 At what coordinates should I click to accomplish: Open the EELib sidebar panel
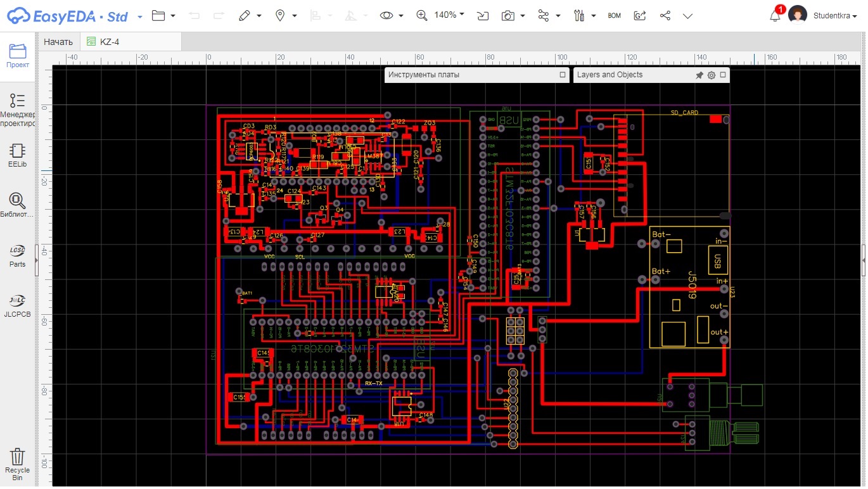click(x=18, y=155)
